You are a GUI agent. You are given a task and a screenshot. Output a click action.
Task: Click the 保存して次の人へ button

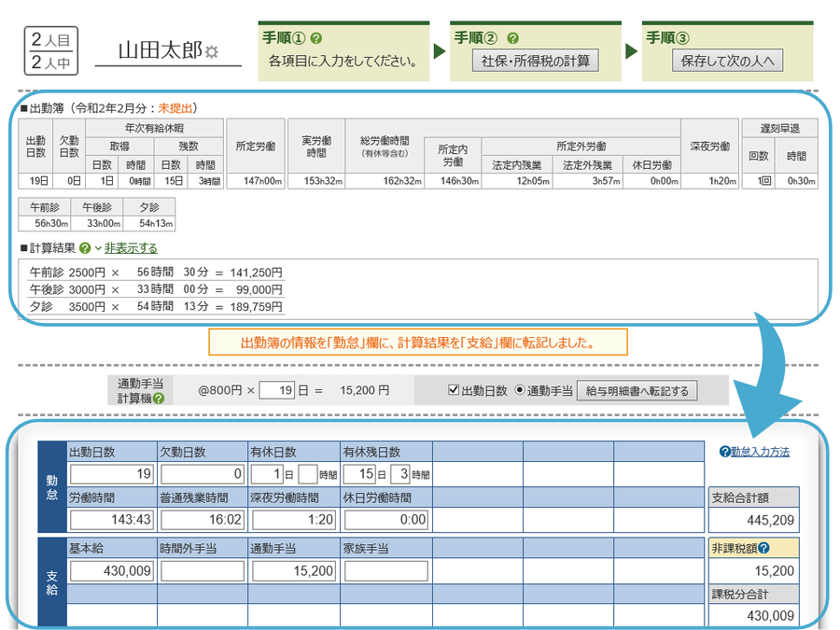pyautogui.click(x=727, y=61)
